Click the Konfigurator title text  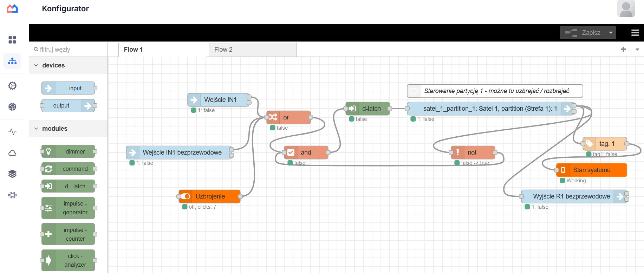[65, 8]
